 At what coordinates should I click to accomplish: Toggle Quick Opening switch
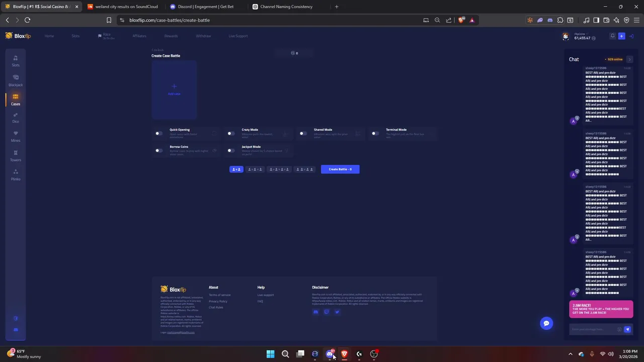point(159,133)
